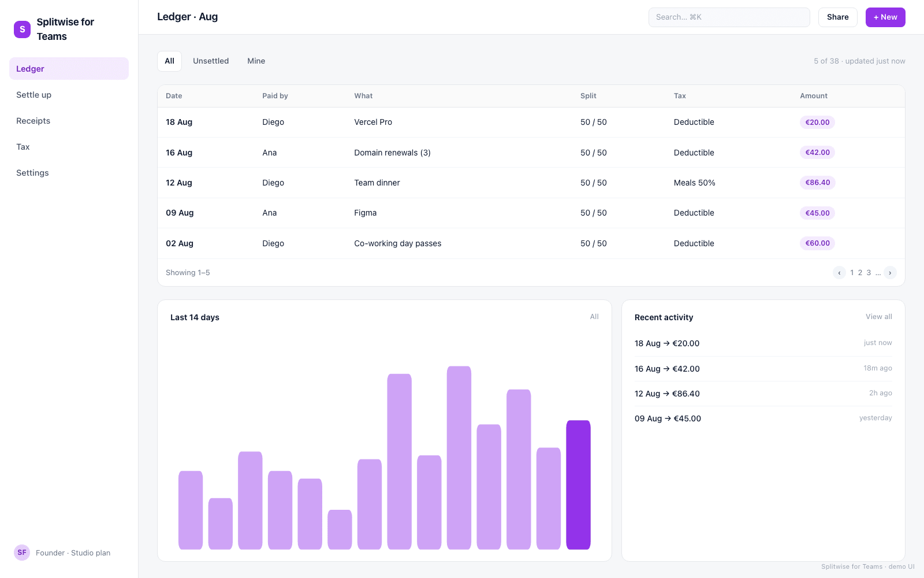Select the Team dinner entry
924x578 pixels.
click(x=531, y=183)
